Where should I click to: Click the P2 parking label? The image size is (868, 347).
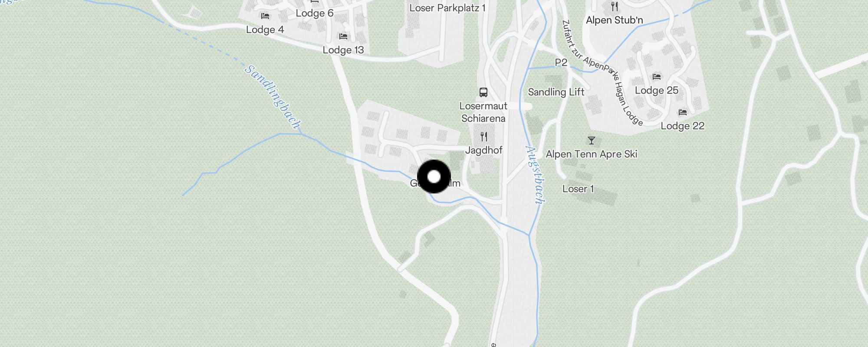pyautogui.click(x=561, y=62)
